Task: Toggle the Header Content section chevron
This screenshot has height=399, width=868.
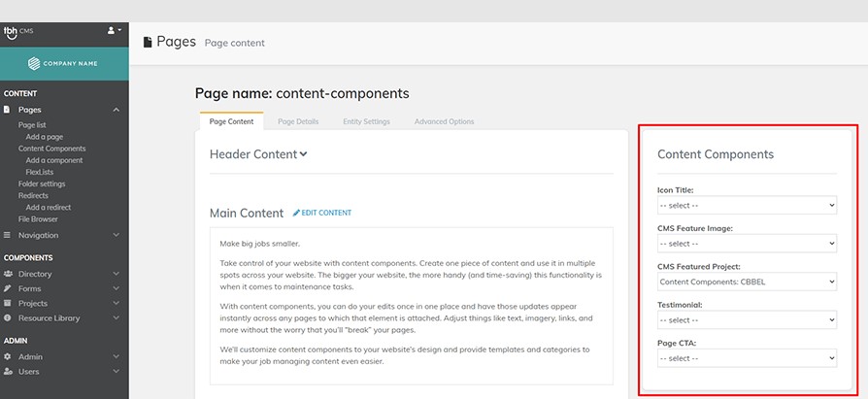Action: [303, 154]
